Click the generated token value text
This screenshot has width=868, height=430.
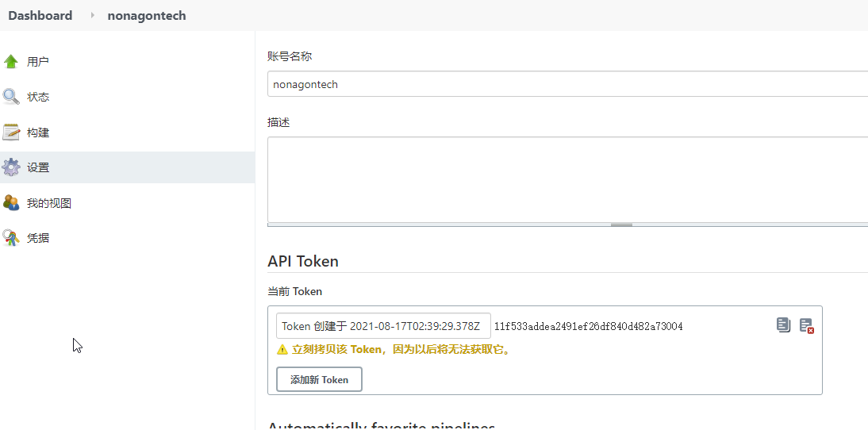coord(588,326)
